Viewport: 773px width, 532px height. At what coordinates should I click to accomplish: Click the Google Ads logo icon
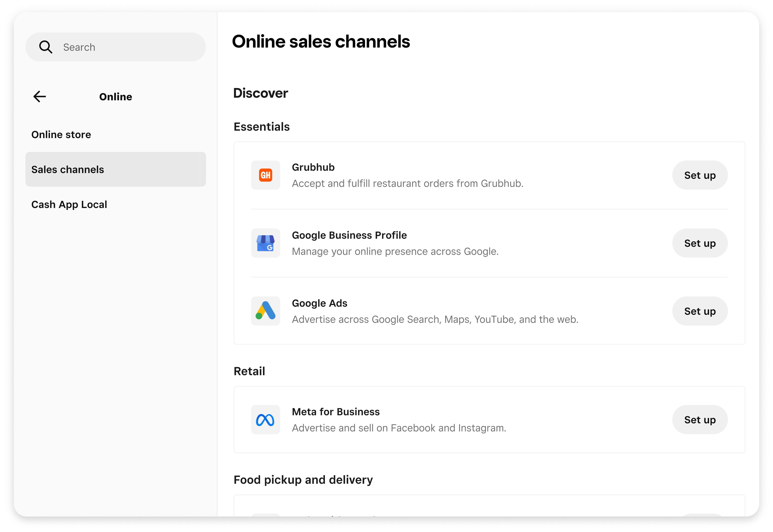[265, 311]
